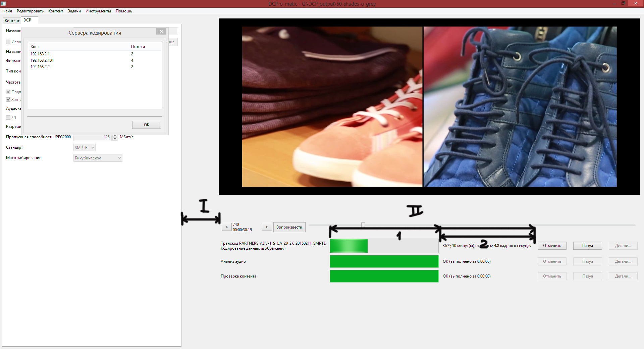Screen dimensions: 644x349
Task: Toggle the Заши encryption checkbox
Action: tap(8, 100)
